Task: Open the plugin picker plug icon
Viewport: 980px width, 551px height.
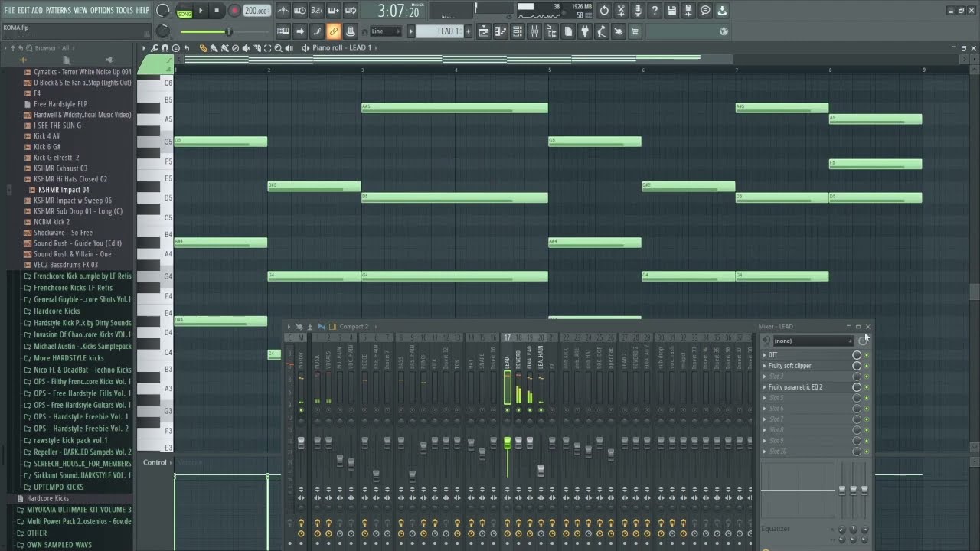Action: click(585, 31)
